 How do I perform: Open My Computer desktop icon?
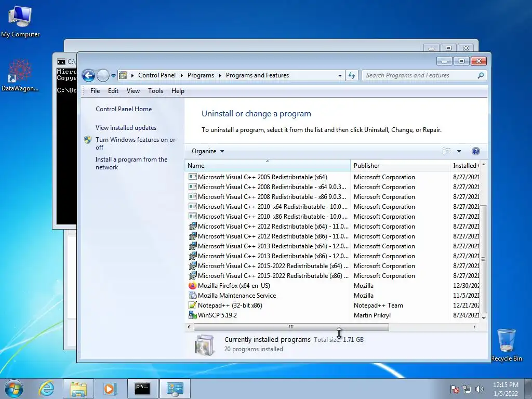click(20, 21)
